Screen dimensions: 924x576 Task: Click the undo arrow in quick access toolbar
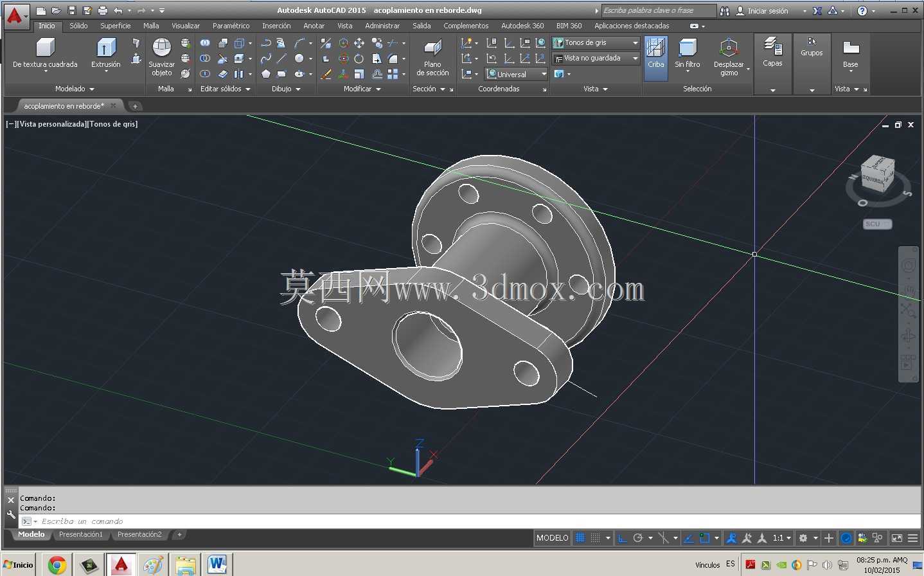pos(118,10)
